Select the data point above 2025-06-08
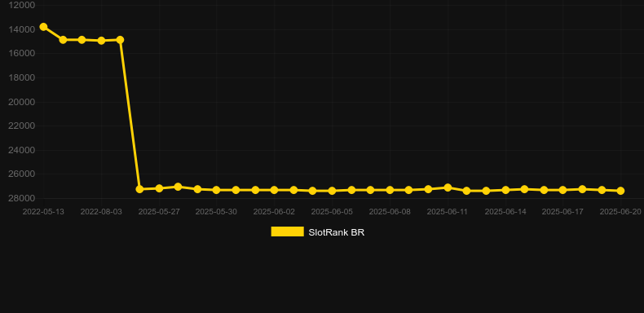 point(390,190)
